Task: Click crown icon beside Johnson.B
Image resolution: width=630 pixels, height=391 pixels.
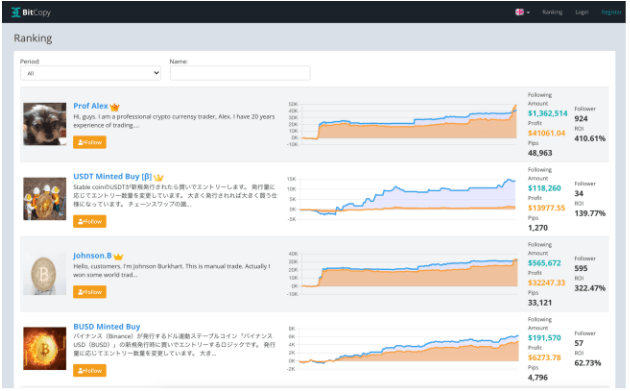Action: pyautogui.click(x=118, y=256)
